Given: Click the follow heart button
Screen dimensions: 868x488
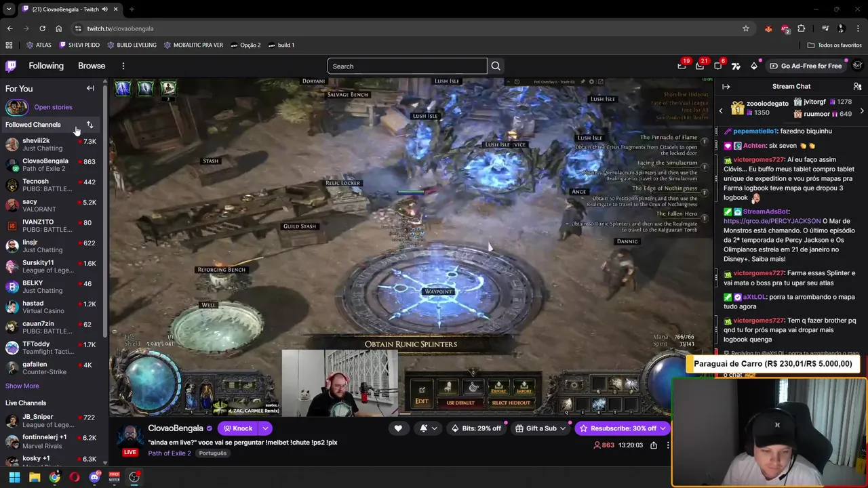Looking at the screenshot, I should pos(398,428).
